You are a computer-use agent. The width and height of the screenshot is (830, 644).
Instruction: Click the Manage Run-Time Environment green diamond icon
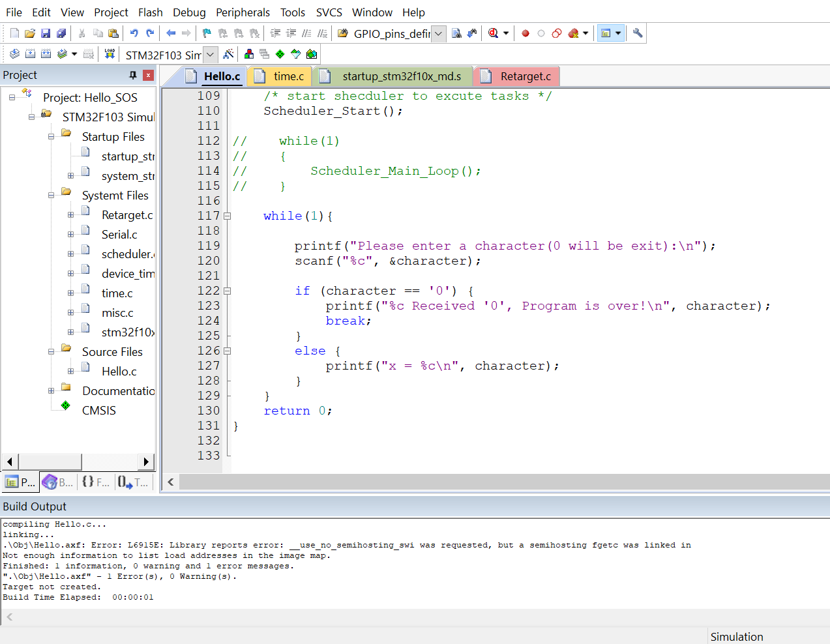[280, 54]
